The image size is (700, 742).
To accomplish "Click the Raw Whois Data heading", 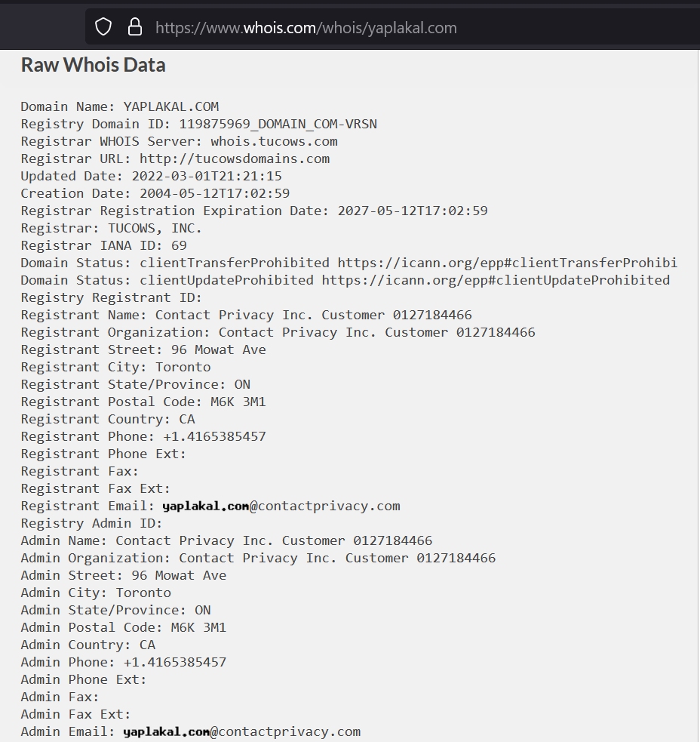I will click(x=94, y=65).
